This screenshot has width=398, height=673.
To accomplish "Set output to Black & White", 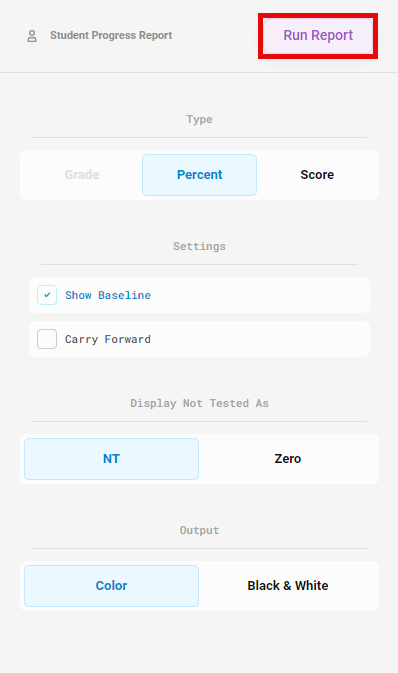I will (288, 586).
